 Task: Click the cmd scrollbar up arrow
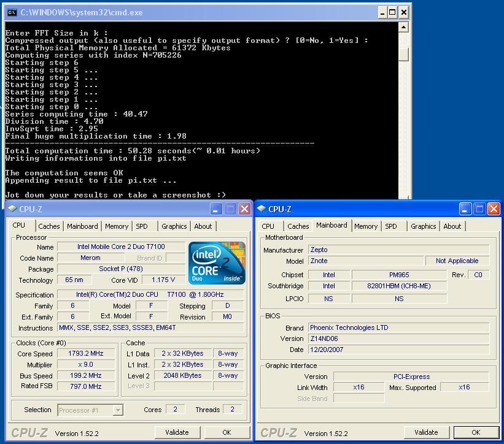(403, 27)
